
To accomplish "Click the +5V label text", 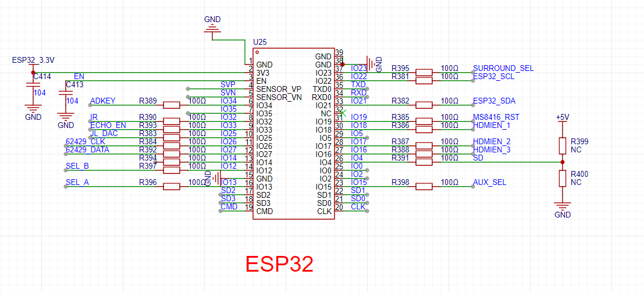I will click(563, 117).
